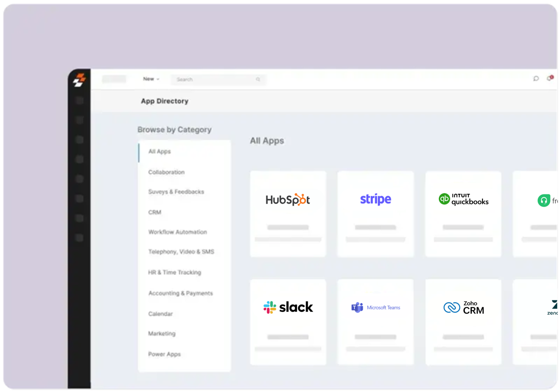Click the orange app logo in the sidebar
This screenshot has width=560, height=392.
coord(79,80)
